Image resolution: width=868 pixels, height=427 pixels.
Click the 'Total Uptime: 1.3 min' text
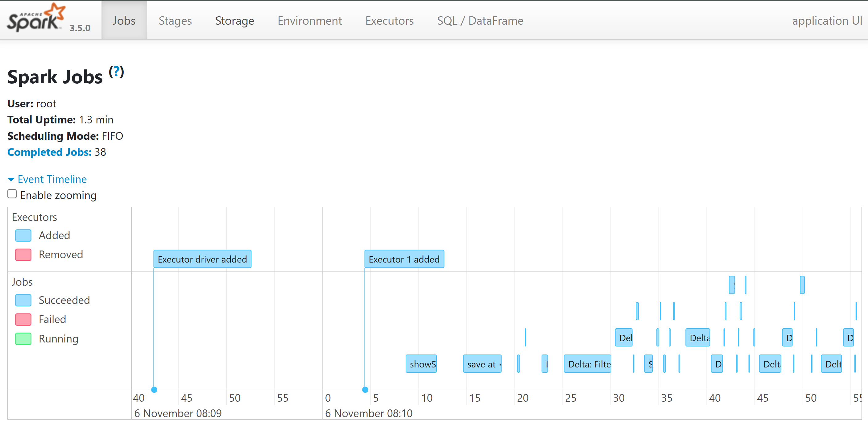[x=60, y=120]
